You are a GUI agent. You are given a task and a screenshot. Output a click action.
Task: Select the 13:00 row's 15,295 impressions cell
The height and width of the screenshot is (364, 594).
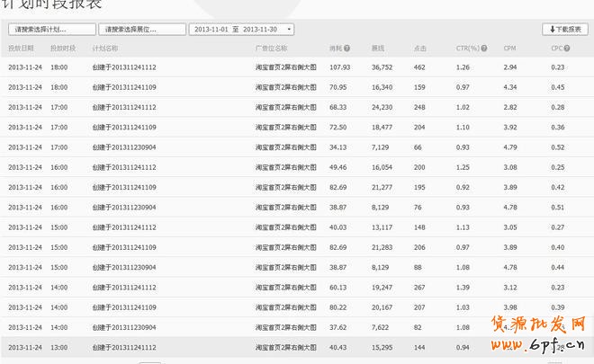tap(382, 347)
